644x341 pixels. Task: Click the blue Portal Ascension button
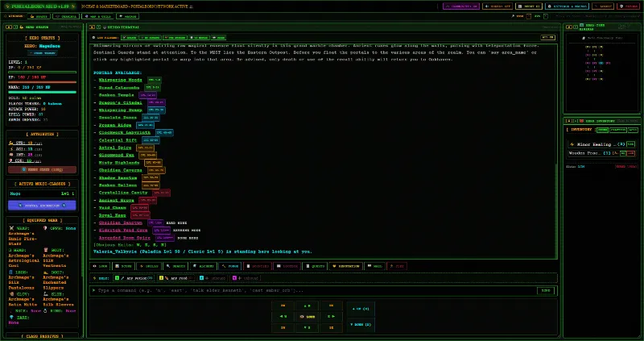(x=42, y=206)
